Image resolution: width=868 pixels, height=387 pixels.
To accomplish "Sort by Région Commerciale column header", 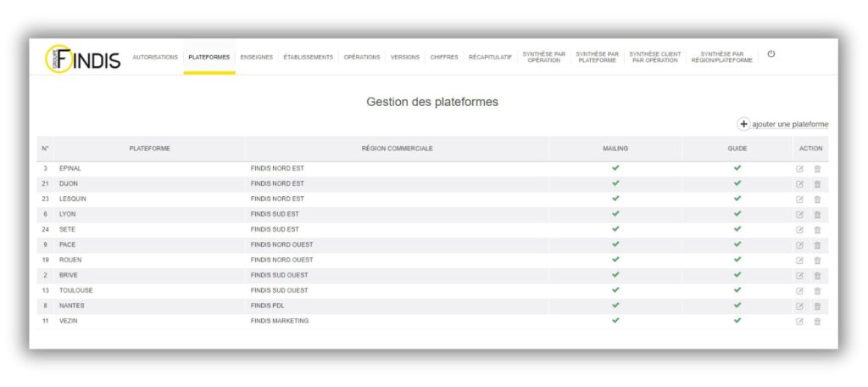I will coord(397,149).
